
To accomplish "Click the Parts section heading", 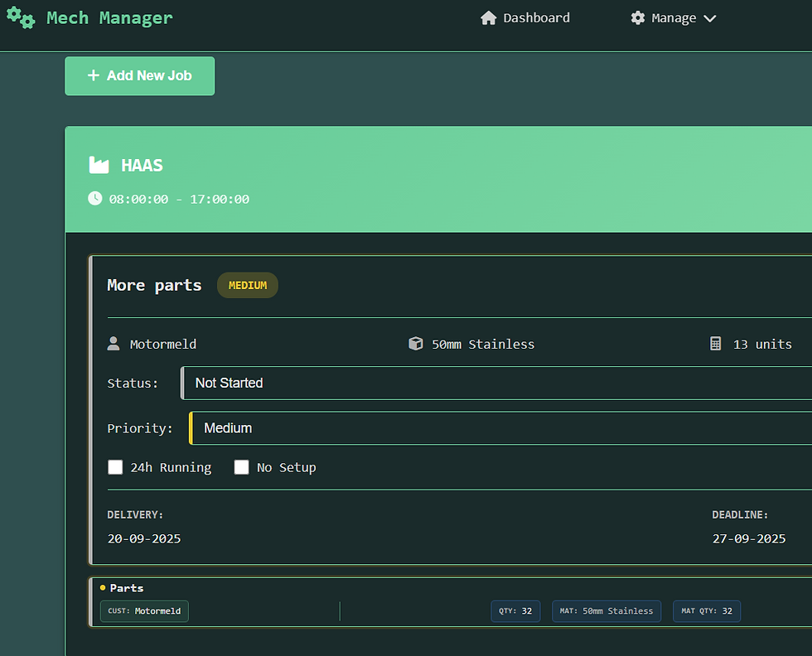I will pyautogui.click(x=127, y=588).
